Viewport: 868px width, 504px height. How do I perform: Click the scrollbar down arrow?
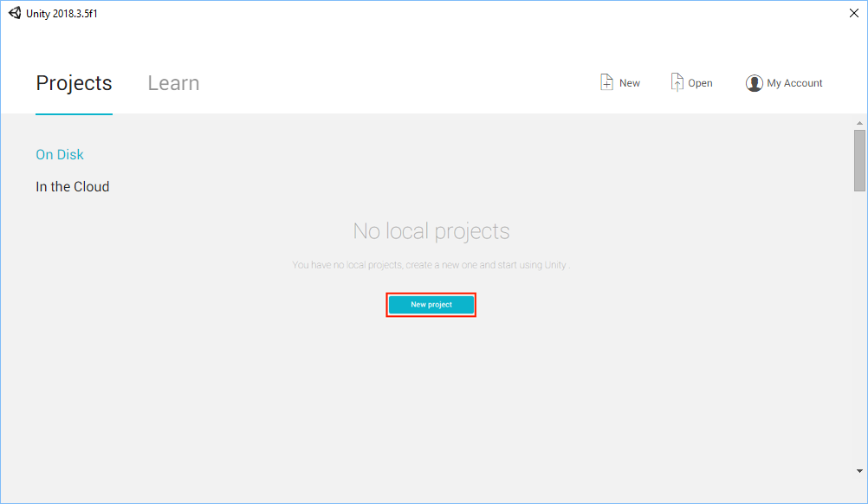pyautogui.click(x=859, y=470)
